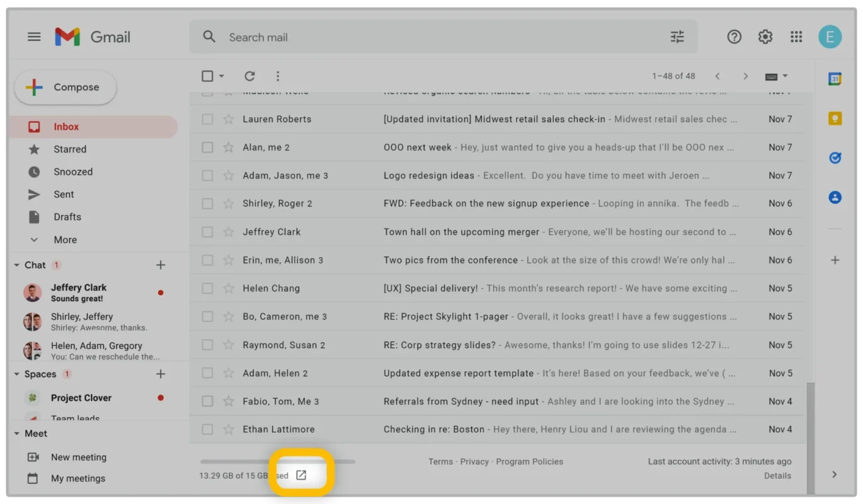The width and height of the screenshot is (863, 504).
Task: Open the Contacts side panel
Action: point(835,197)
